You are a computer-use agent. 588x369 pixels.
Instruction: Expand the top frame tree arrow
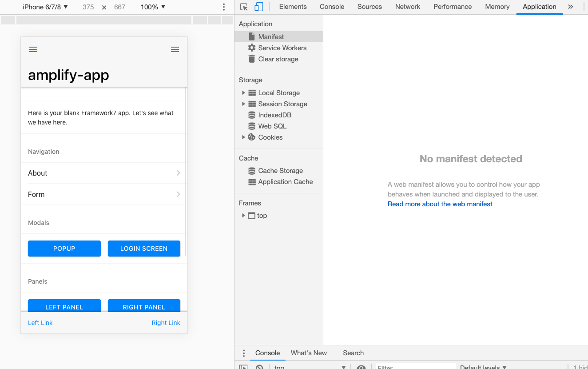click(243, 216)
